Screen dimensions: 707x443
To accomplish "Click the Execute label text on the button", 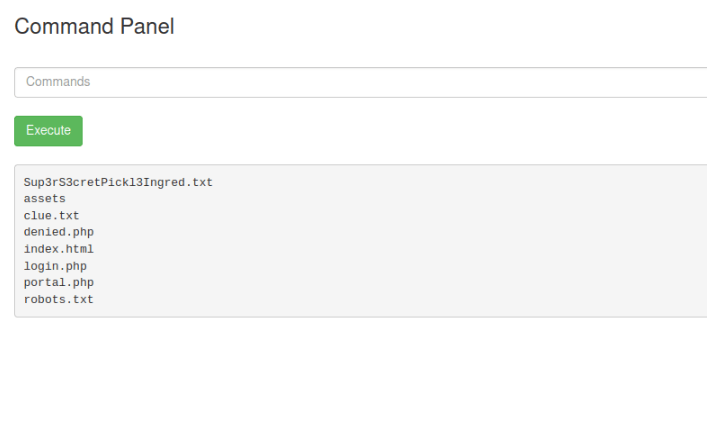I will pyautogui.click(x=48, y=130).
